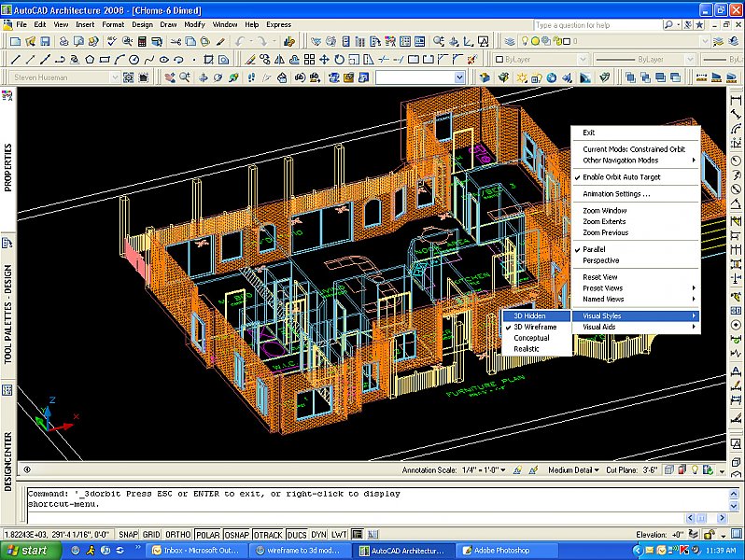This screenshot has height=560, width=745.
Task: Select the Arc draw tool
Action: [119, 60]
